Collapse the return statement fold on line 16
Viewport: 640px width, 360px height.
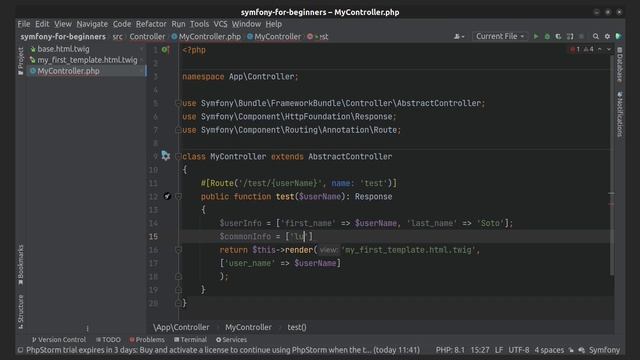pos(178,250)
